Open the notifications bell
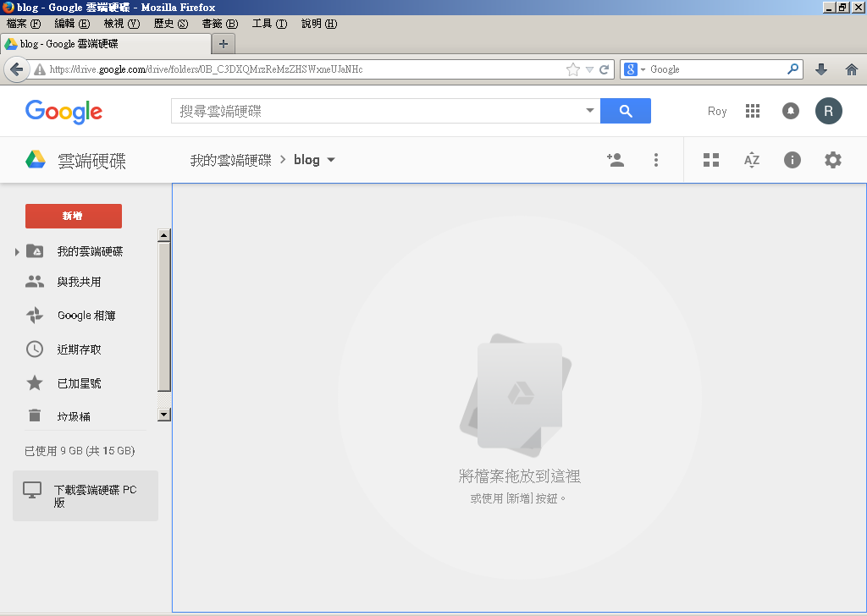 click(791, 111)
